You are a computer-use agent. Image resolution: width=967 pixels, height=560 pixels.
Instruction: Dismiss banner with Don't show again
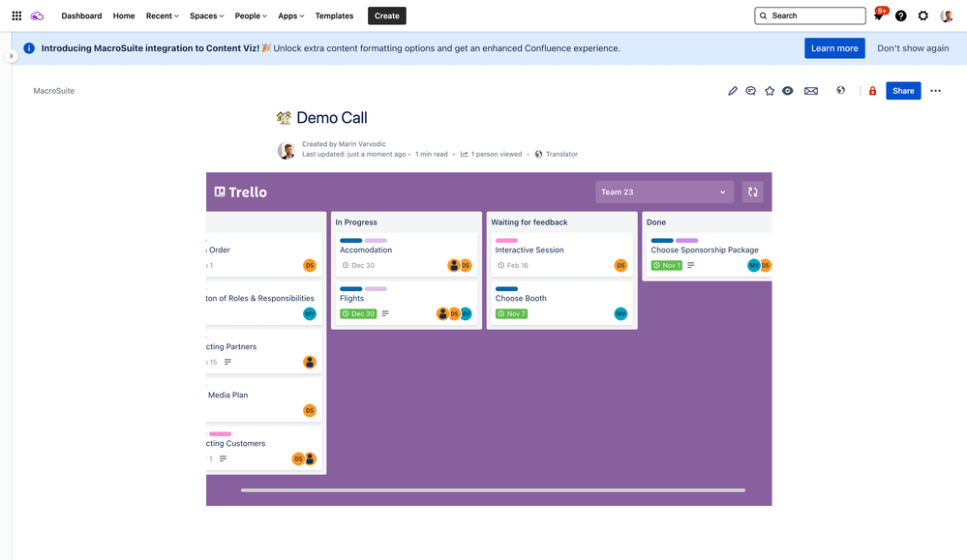point(913,48)
